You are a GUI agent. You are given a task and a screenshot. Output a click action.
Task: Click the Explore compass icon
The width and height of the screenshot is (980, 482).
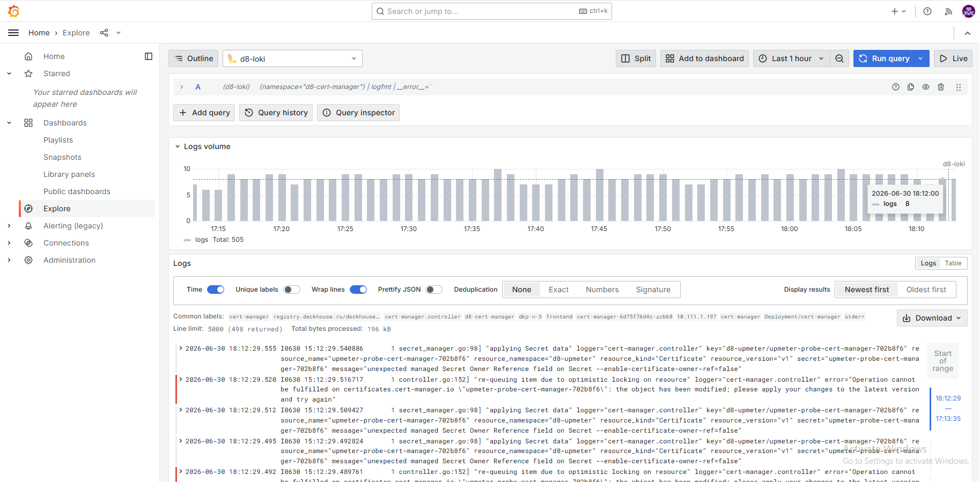[28, 209]
